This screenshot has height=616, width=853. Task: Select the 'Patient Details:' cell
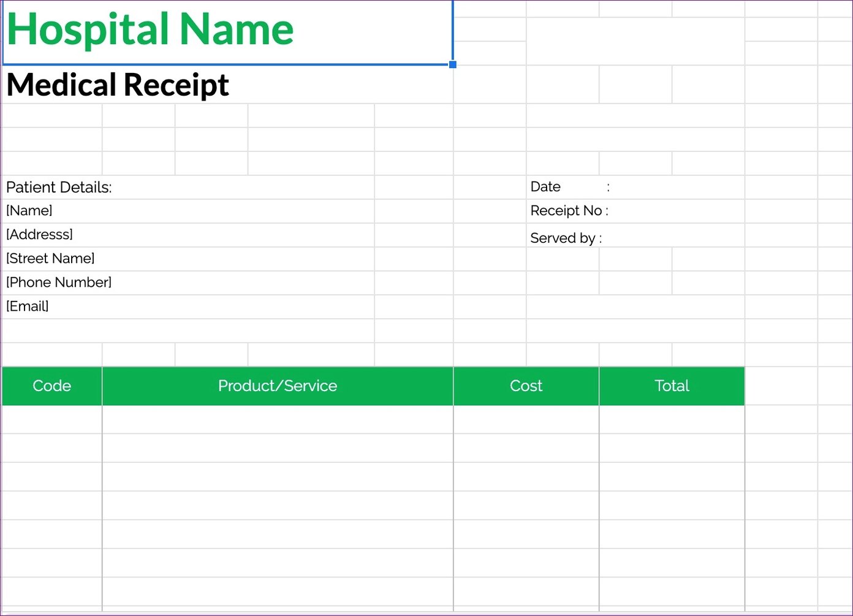tap(188, 188)
